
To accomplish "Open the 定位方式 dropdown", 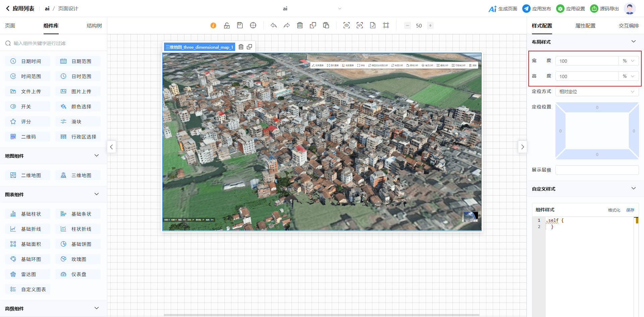I will coord(597,92).
